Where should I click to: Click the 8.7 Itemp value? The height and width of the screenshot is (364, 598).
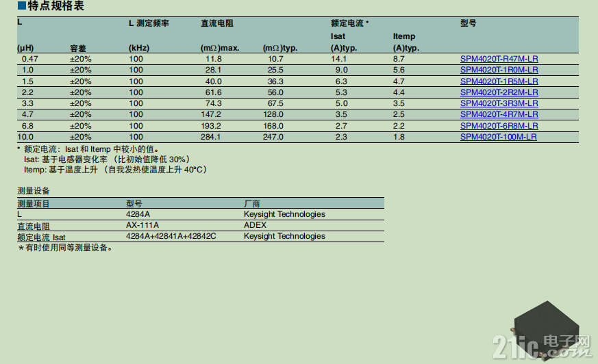point(399,59)
